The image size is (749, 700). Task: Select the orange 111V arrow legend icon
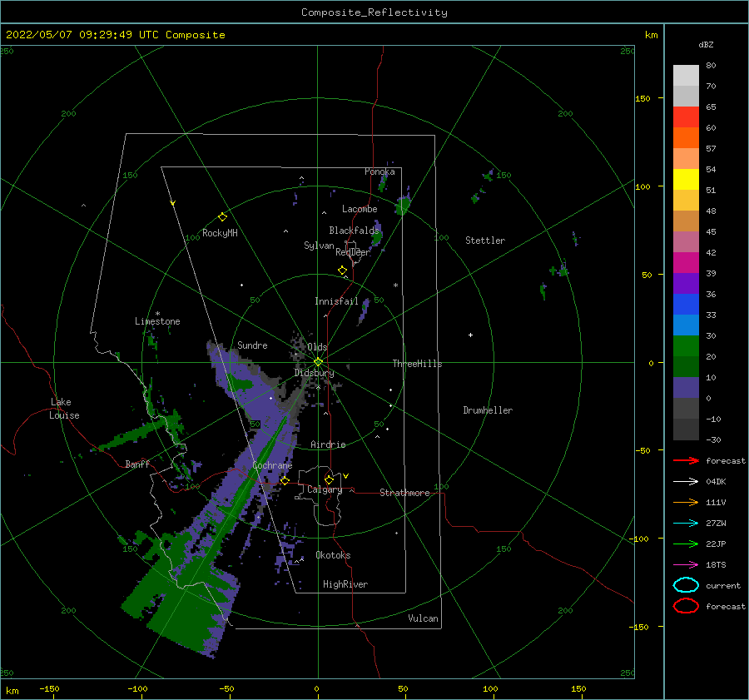coord(686,502)
